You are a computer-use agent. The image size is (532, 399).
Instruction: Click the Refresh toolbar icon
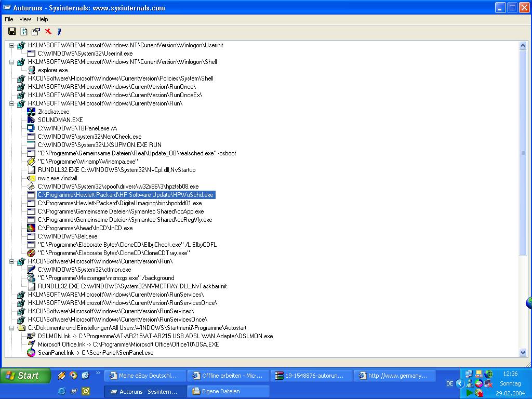click(x=24, y=32)
